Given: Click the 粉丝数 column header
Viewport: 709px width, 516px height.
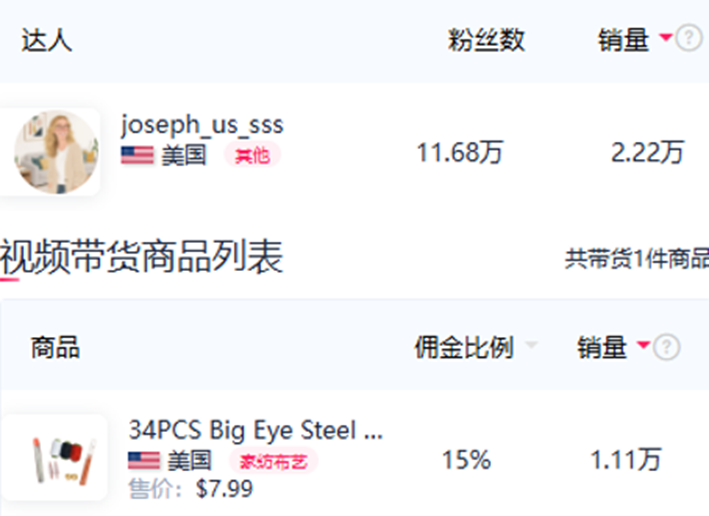Looking at the screenshot, I should point(486,40).
